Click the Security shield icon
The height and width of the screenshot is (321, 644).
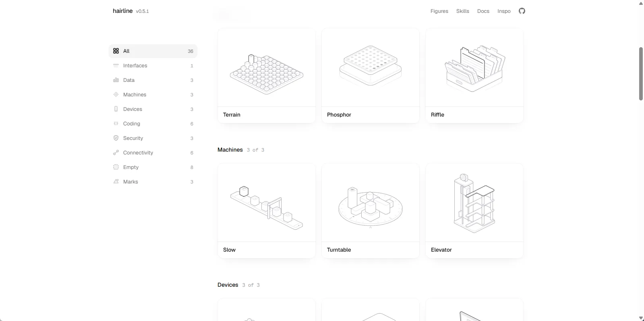[x=116, y=138]
